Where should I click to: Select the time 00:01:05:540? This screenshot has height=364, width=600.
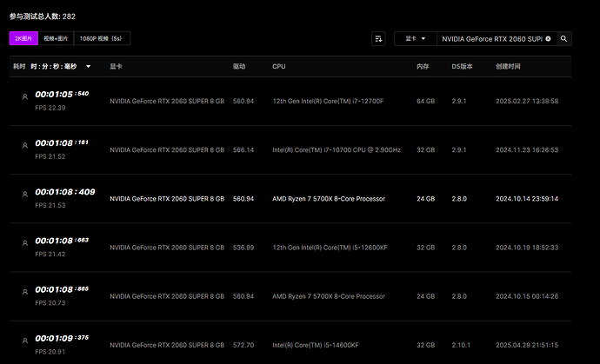(62, 94)
